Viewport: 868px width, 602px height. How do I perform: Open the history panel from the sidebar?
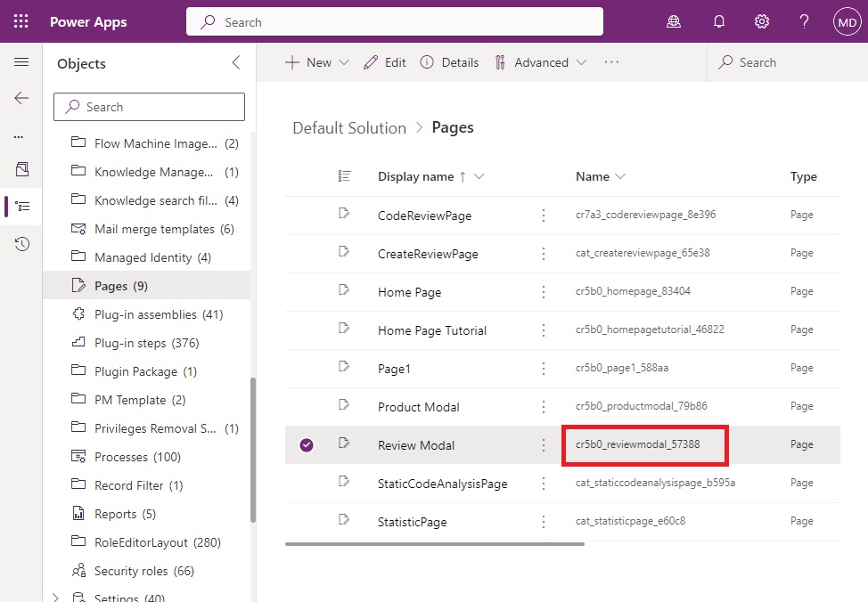[20, 243]
